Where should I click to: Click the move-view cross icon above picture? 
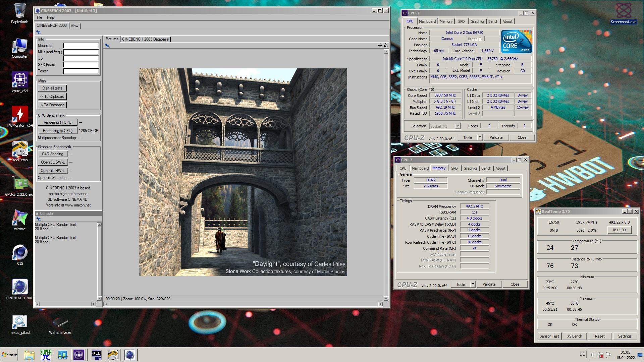[380, 46]
